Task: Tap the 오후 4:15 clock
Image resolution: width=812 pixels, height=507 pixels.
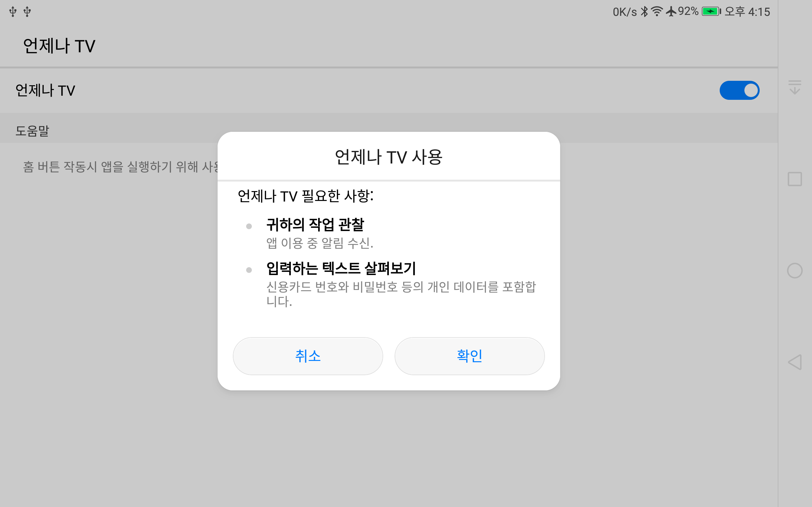Action: pyautogui.click(x=747, y=12)
